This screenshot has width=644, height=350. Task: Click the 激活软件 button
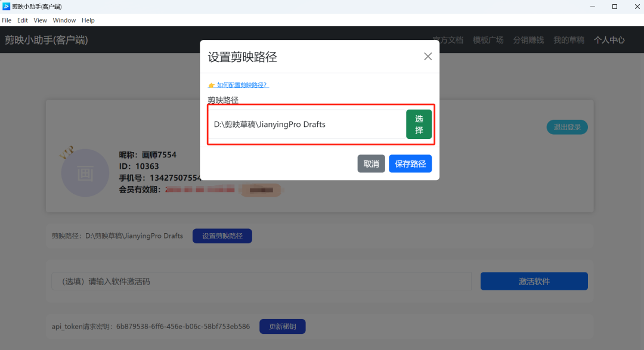coord(534,281)
